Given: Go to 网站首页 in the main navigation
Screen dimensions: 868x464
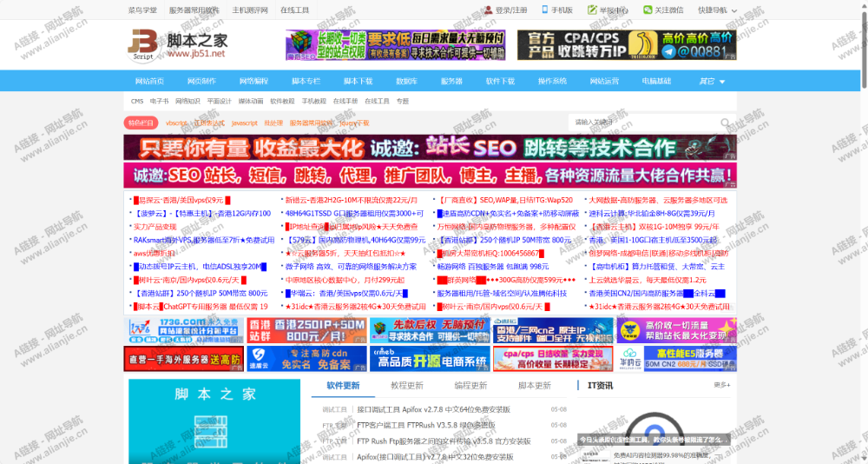Looking at the screenshot, I should 149,81.
